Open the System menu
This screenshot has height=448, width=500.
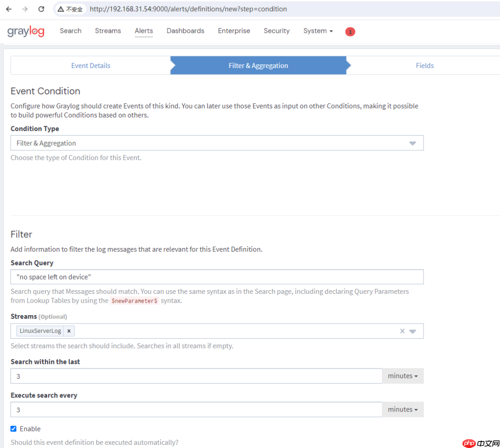point(318,31)
